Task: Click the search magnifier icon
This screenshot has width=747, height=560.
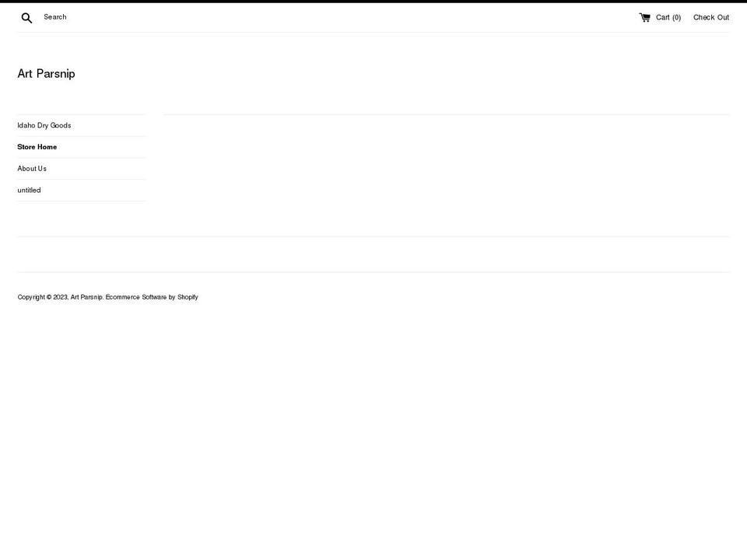Action: (26, 18)
